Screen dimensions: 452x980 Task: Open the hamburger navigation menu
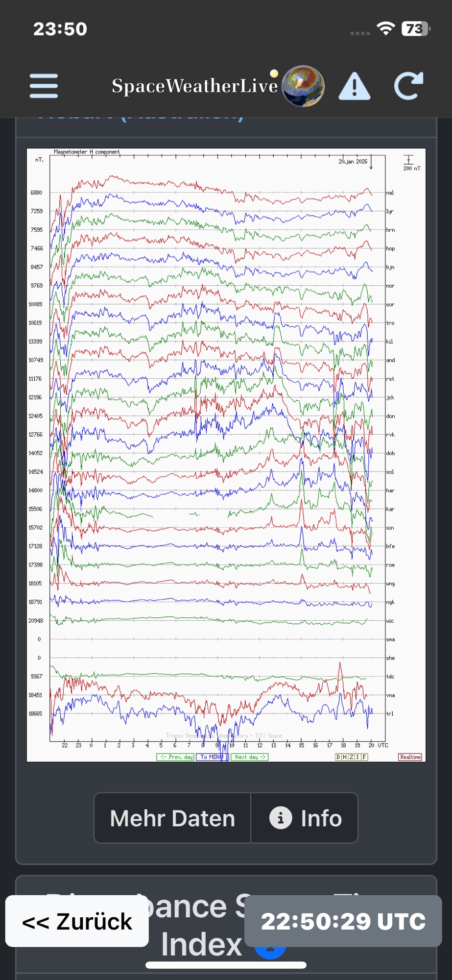point(44,86)
